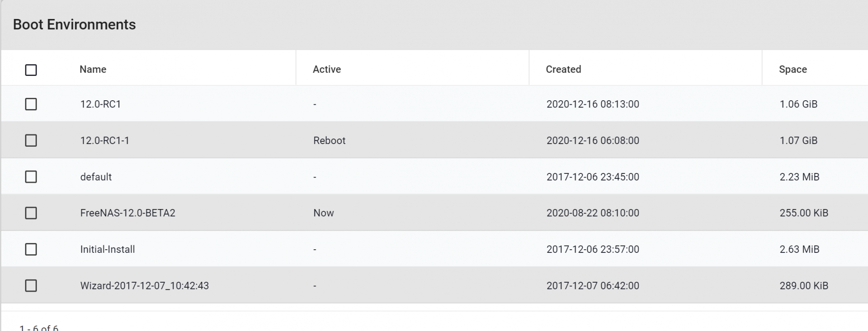Sort by the Space column header
This screenshot has height=331, width=868.
tap(793, 70)
